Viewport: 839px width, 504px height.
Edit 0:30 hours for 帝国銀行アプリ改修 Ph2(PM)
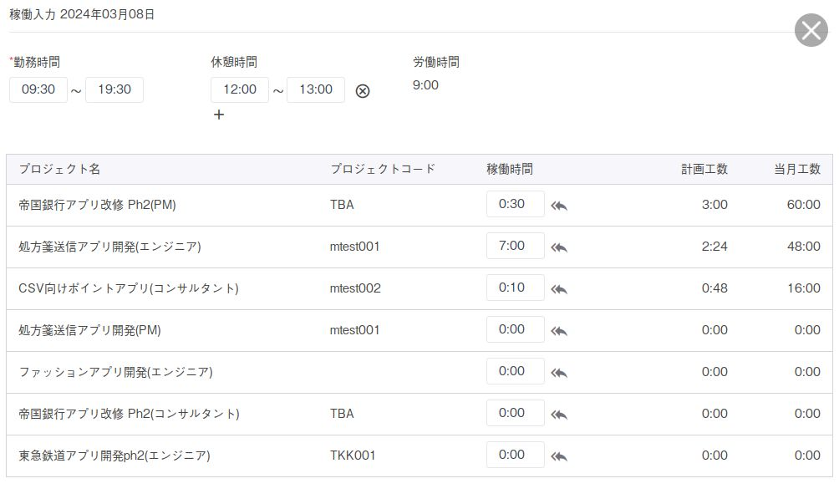[515, 204]
